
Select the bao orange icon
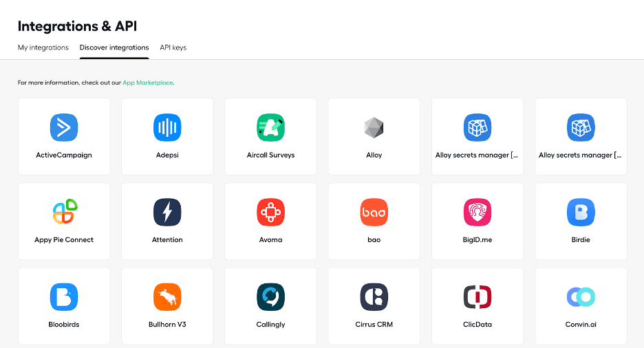click(374, 212)
